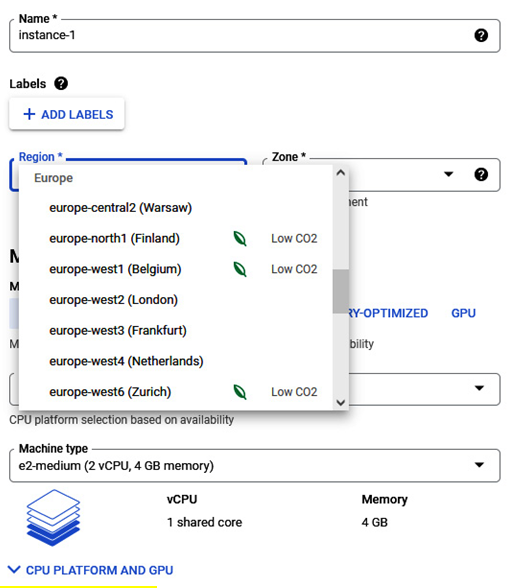Switch to the GPU tab

[463, 313]
